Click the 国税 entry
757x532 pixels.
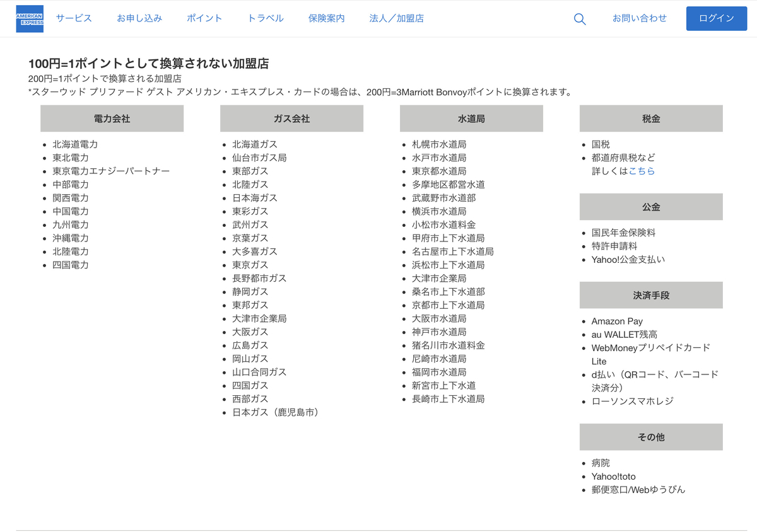[601, 144]
